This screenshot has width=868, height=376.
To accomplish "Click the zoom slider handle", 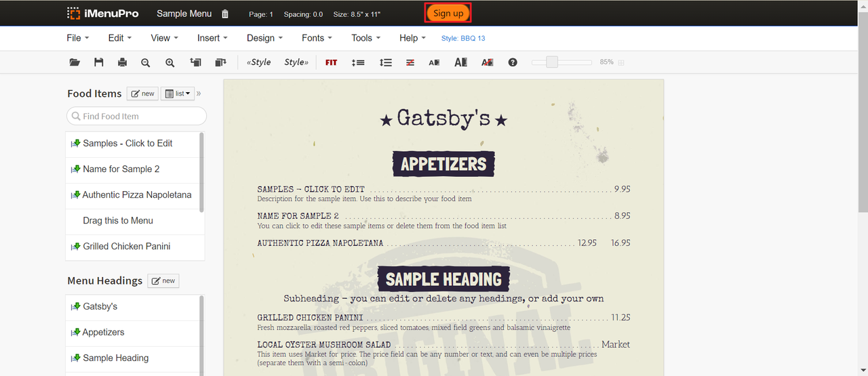I will pyautogui.click(x=552, y=62).
